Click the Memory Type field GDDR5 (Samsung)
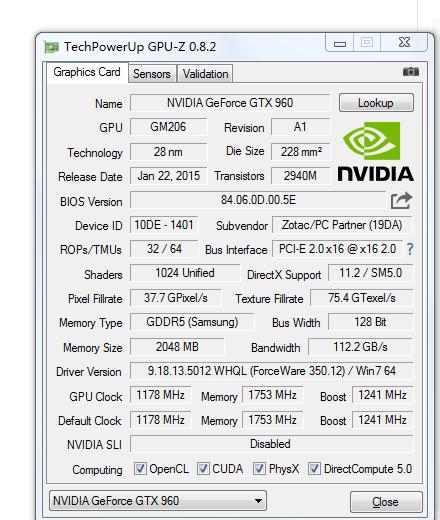This screenshot has height=520, width=440. click(192, 322)
